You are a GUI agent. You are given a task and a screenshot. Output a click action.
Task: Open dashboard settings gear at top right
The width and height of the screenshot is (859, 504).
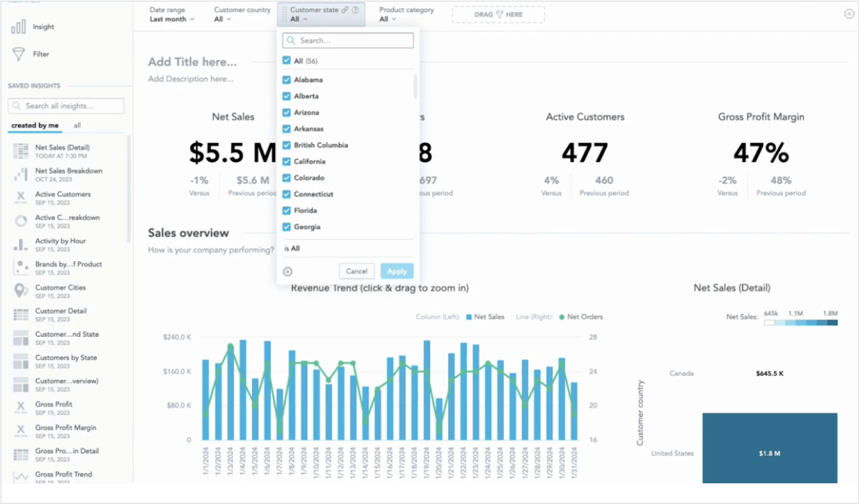click(849, 14)
